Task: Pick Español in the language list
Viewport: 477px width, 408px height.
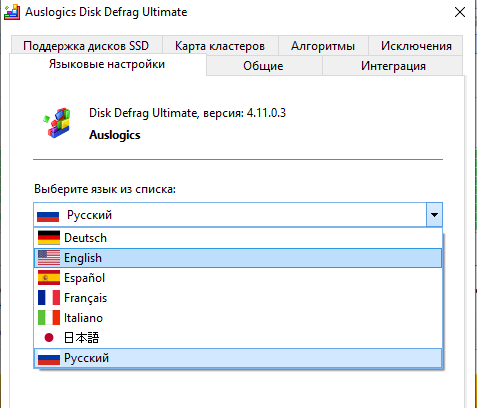Action: (238, 278)
